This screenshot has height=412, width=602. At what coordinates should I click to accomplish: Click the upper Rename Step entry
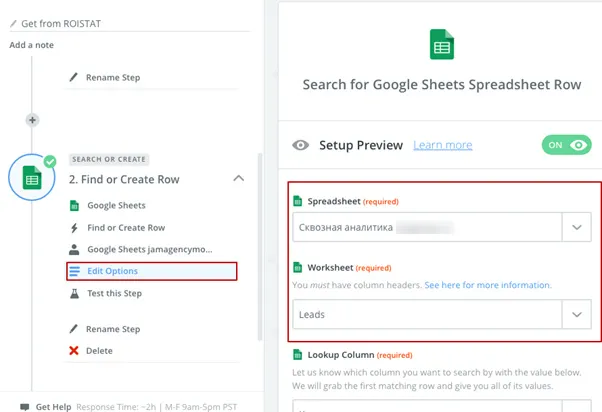(113, 78)
